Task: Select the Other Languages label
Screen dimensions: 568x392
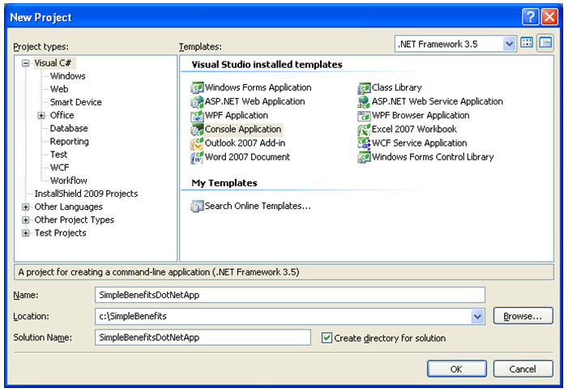Action: tap(68, 207)
